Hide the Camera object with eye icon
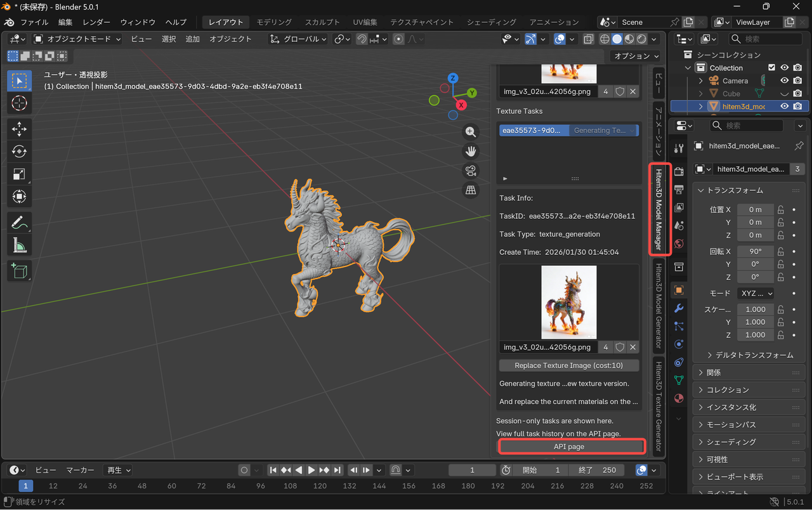The height and width of the screenshot is (510, 812). pos(785,81)
